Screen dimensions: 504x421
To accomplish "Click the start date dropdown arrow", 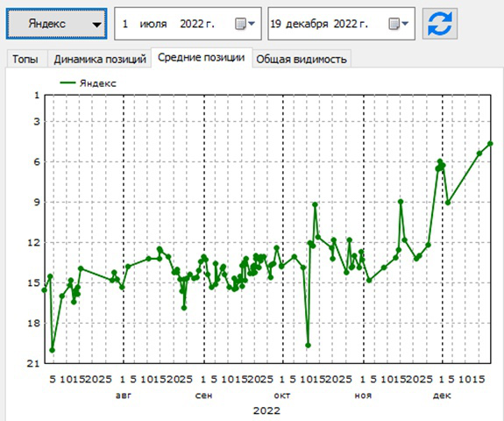I will coord(252,24).
